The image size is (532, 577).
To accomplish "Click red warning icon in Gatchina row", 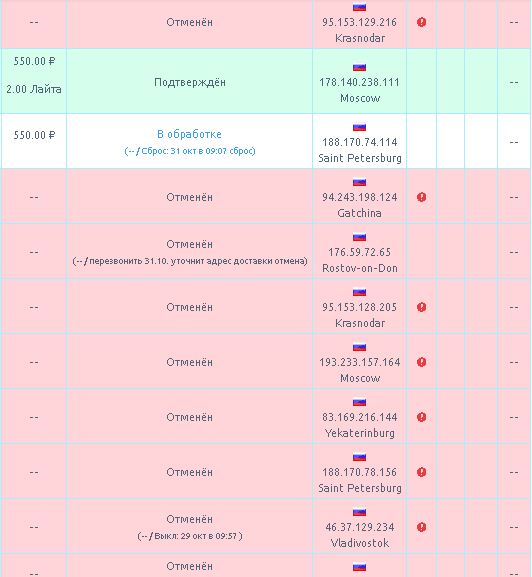I will coord(421,197).
